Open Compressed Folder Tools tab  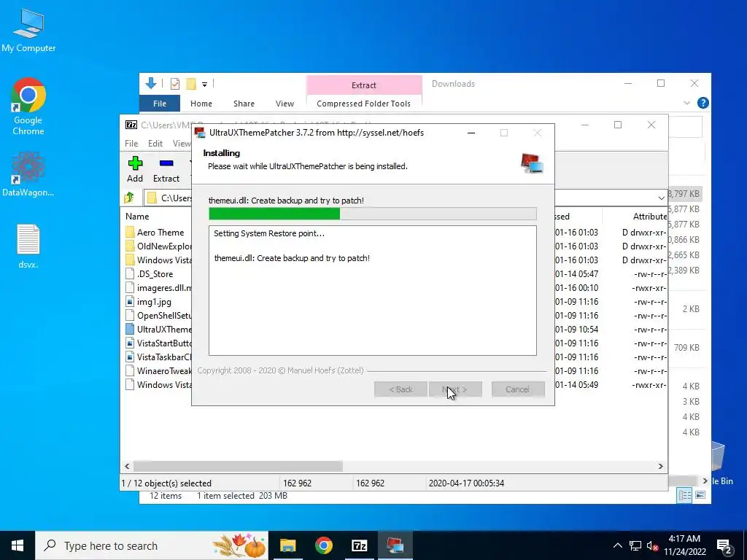point(363,104)
